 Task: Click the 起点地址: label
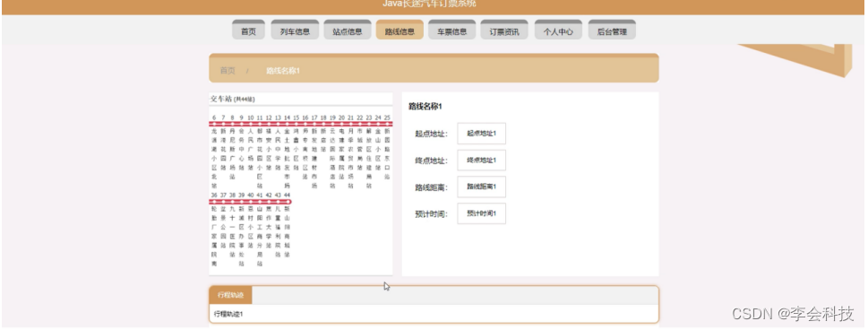(431, 135)
